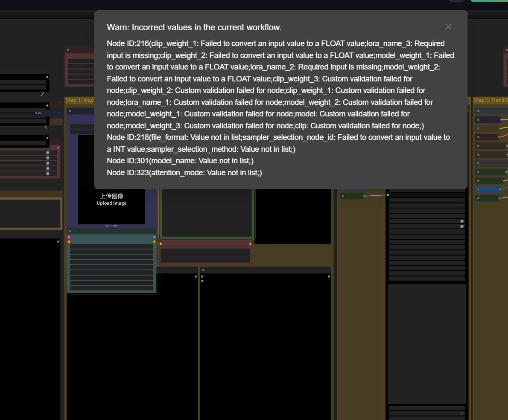Click the Node ID:323 attention_mode error line
The height and width of the screenshot is (420, 508).
[184, 172]
